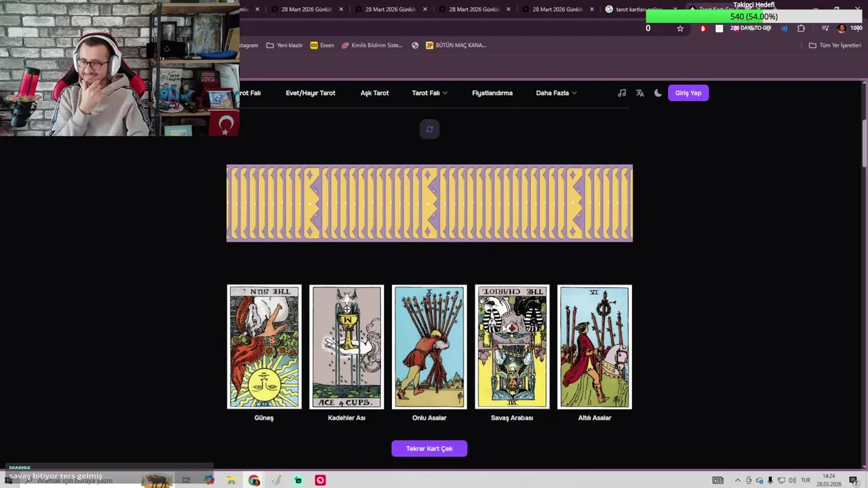The width and height of the screenshot is (868, 488).
Task: Click the microphone tray icon
Action: [770, 481]
